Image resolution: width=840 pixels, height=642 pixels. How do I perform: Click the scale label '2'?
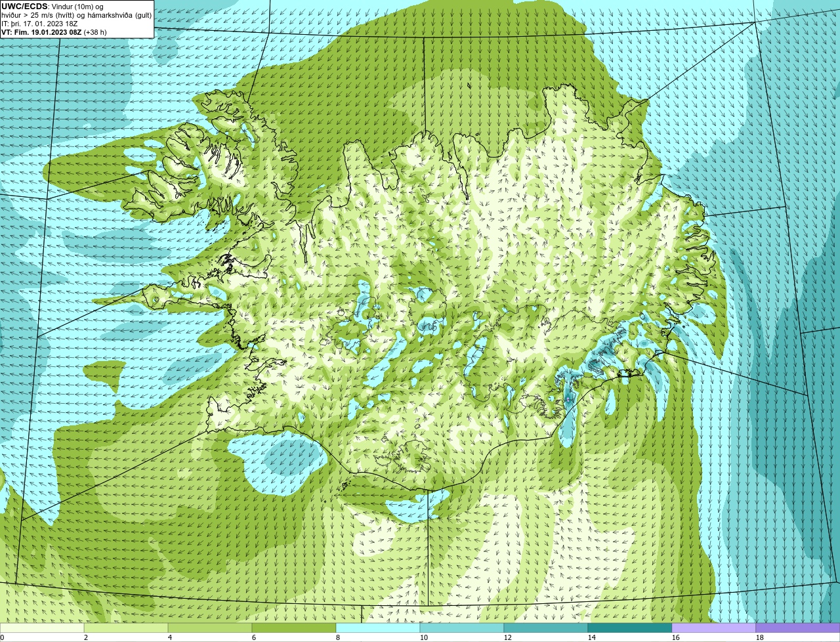coord(86,637)
